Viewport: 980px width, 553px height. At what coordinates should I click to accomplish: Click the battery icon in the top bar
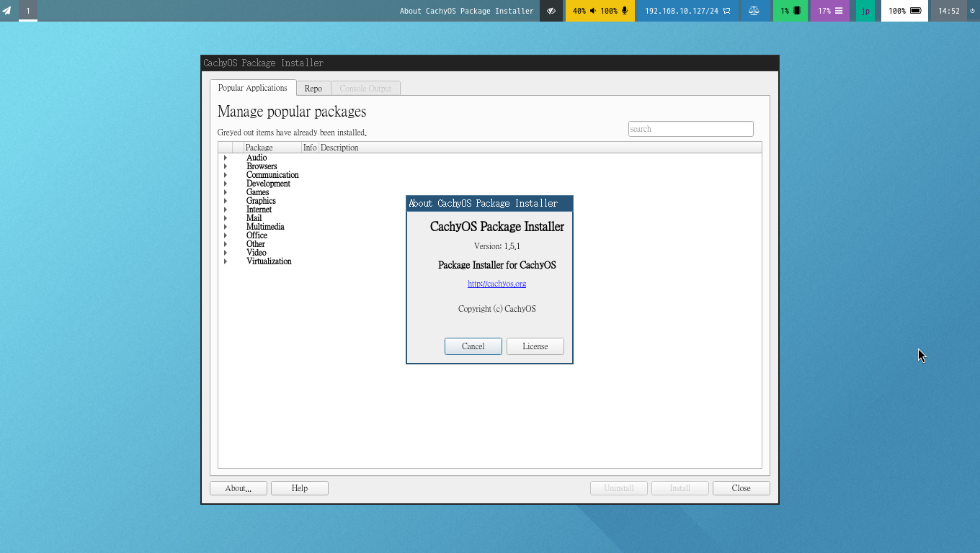tap(916, 11)
